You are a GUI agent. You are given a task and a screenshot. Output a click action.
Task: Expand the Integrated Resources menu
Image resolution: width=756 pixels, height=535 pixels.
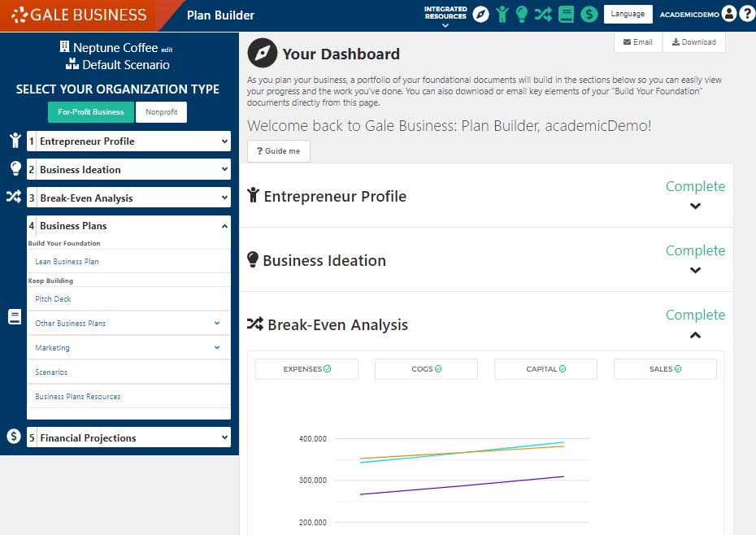[445, 16]
